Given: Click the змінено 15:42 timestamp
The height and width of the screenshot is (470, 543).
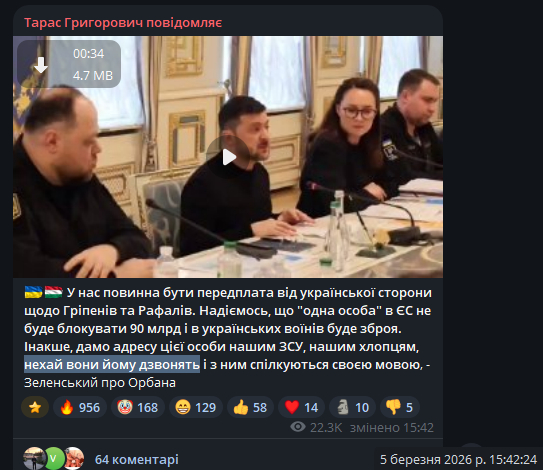Looking at the screenshot, I should (392, 427).
